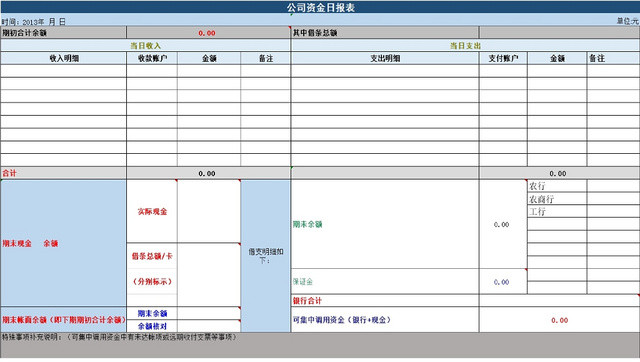The image size is (640, 362).
Task: Select the 农行 bank row
Action: (557, 186)
